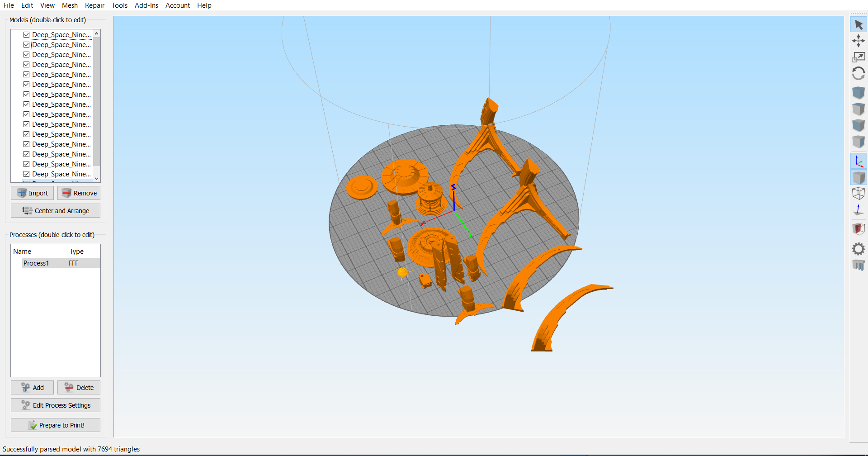
Task: Open the Mesh menu
Action: [70, 5]
